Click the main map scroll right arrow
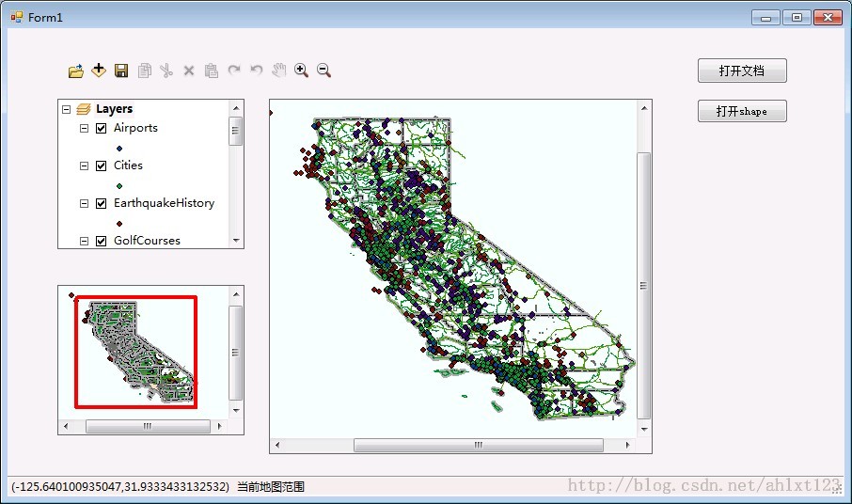This screenshot has width=852, height=504. point(627,446)
